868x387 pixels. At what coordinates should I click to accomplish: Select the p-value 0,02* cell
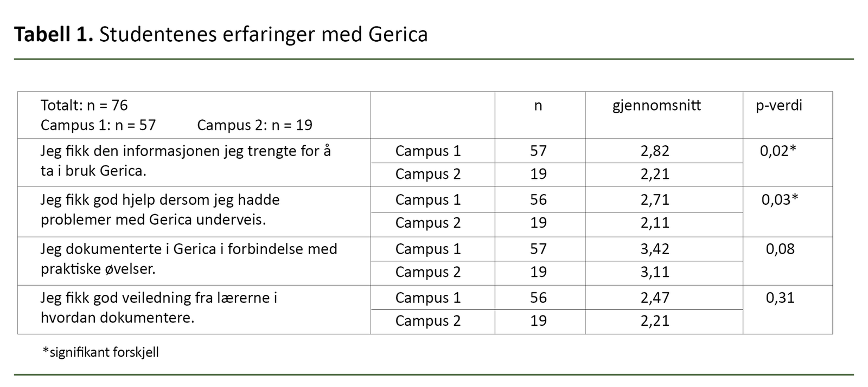click(x=777, y=151)
